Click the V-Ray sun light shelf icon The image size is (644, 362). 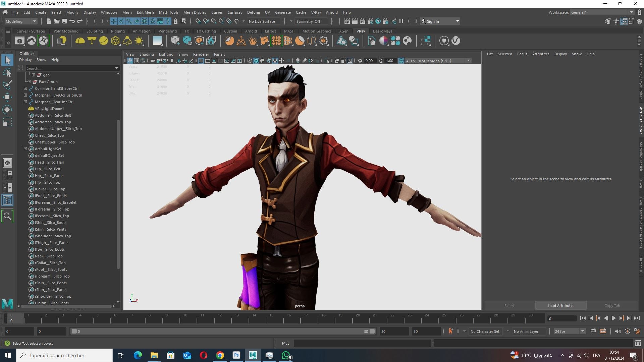point(139,41)
